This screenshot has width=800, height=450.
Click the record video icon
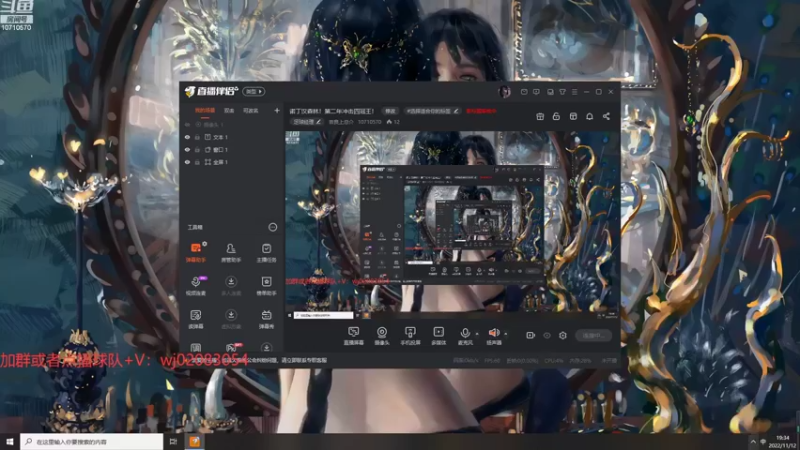pyautogui.click(x=531, y=335)
